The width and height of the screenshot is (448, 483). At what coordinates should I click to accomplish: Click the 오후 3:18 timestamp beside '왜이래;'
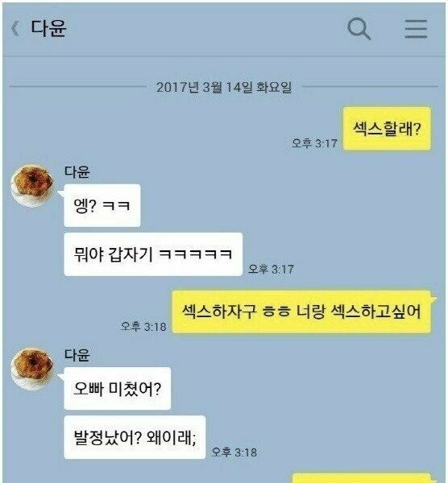pyautogui.click(x=234, y=452)
